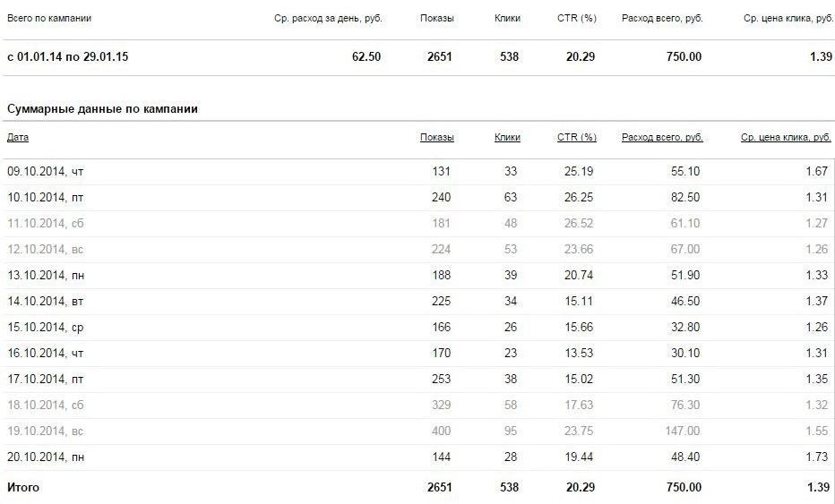Sort by CTR (%) column header link
The image size is (835, 504).
coord(577,137)
